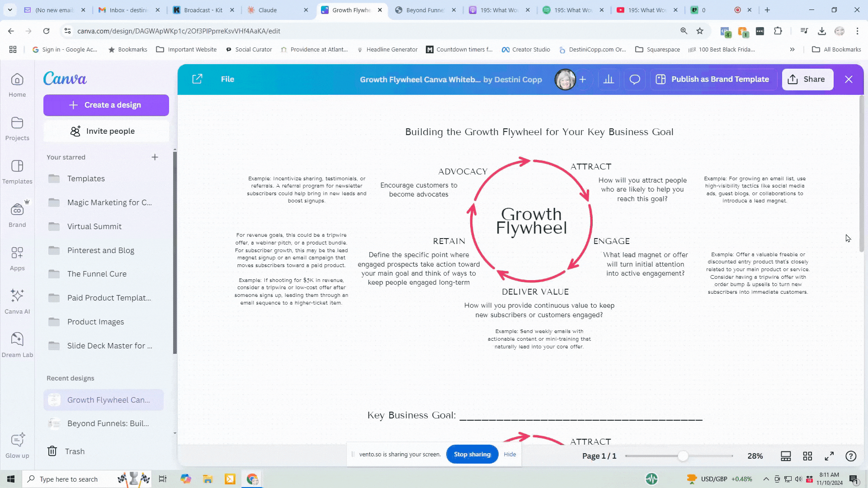Screen dimensions: 868x488
Task: Expand the Your starred section
Action: [x=155, y=157]
